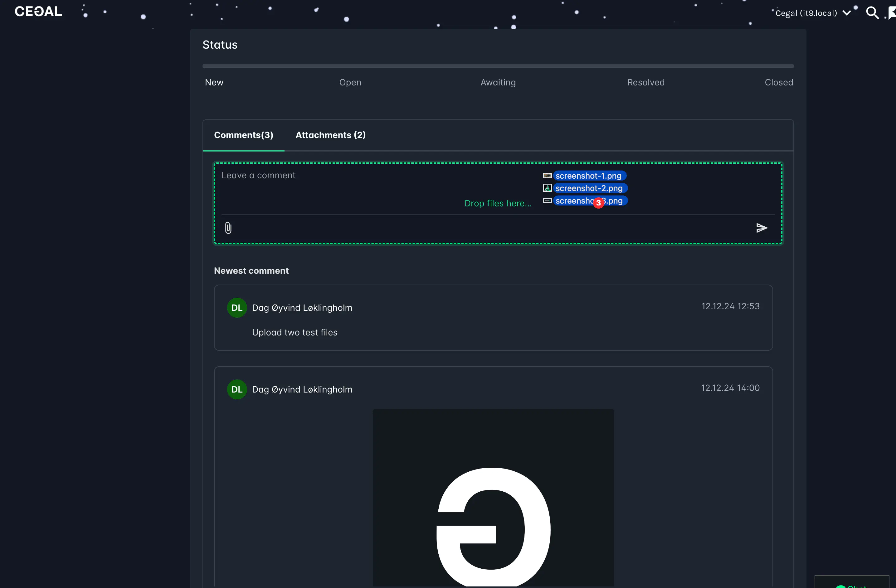Click the screenshot-1.png file label
Screen dimensions: 896x588
(589, 176)
